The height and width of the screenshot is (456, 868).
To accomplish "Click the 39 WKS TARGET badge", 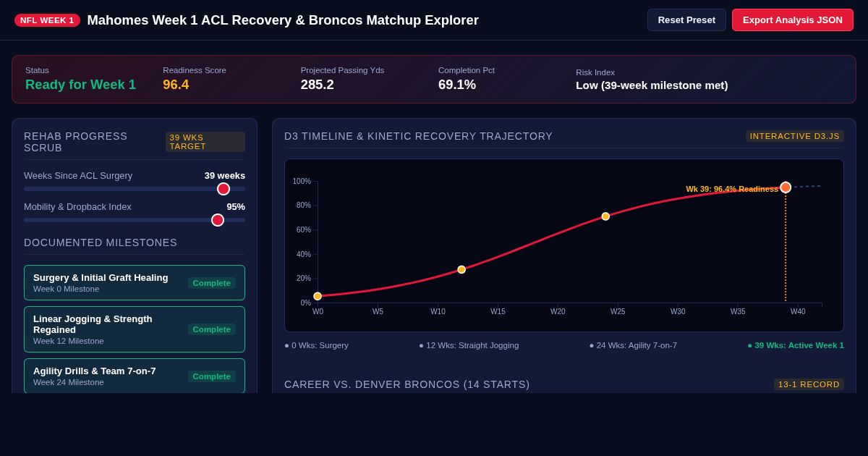I will coord(205,142).
